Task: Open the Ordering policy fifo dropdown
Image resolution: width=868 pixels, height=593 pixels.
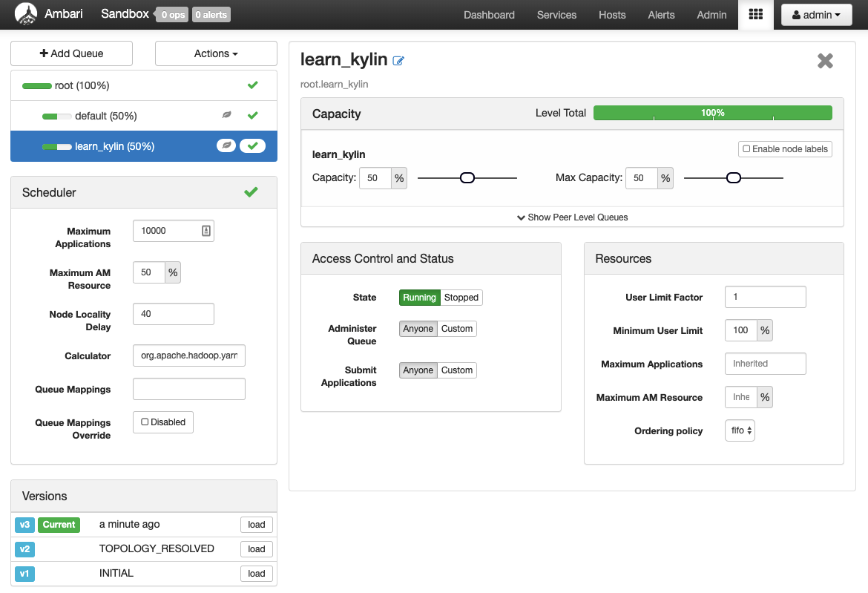Action: 739,430
